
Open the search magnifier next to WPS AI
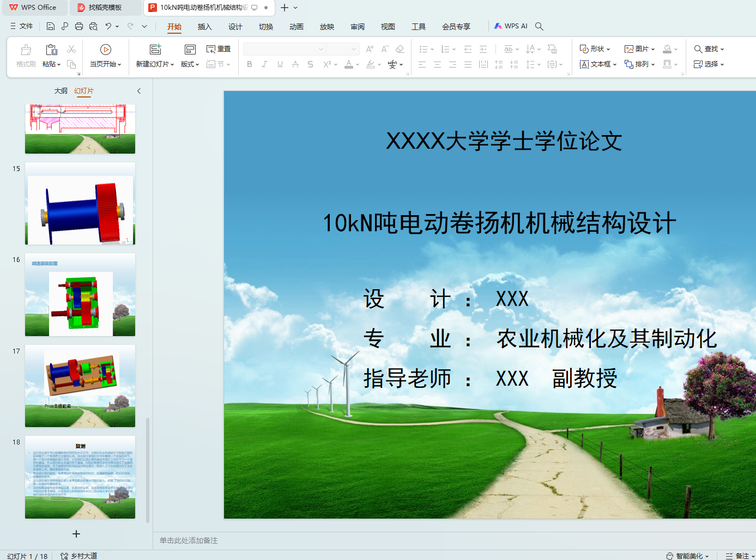(x=539, y=26)
